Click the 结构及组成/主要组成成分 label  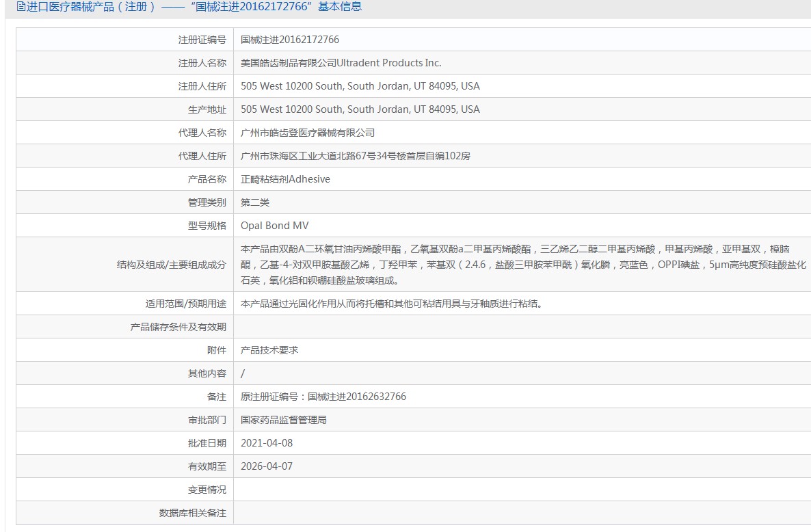[172, 265]
